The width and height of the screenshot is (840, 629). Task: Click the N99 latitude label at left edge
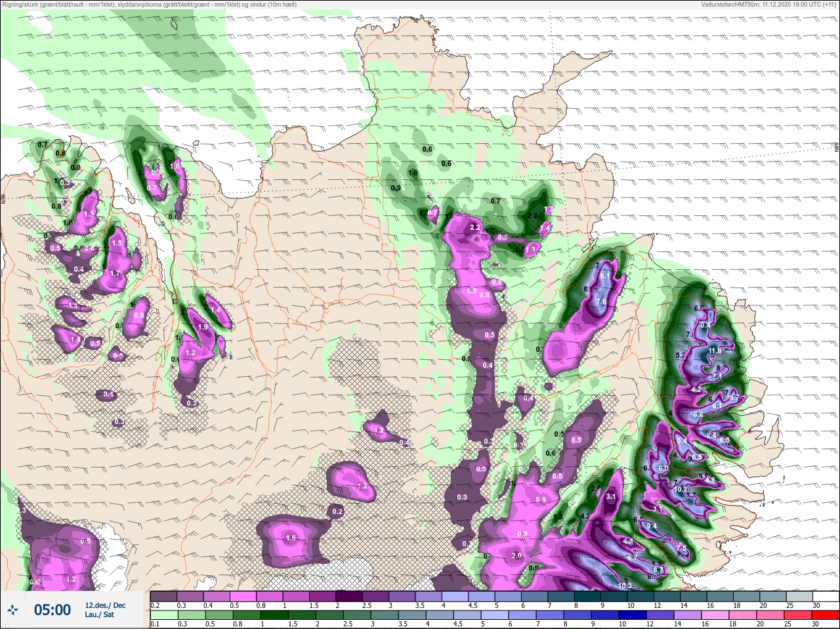click(x=3, y=198)
